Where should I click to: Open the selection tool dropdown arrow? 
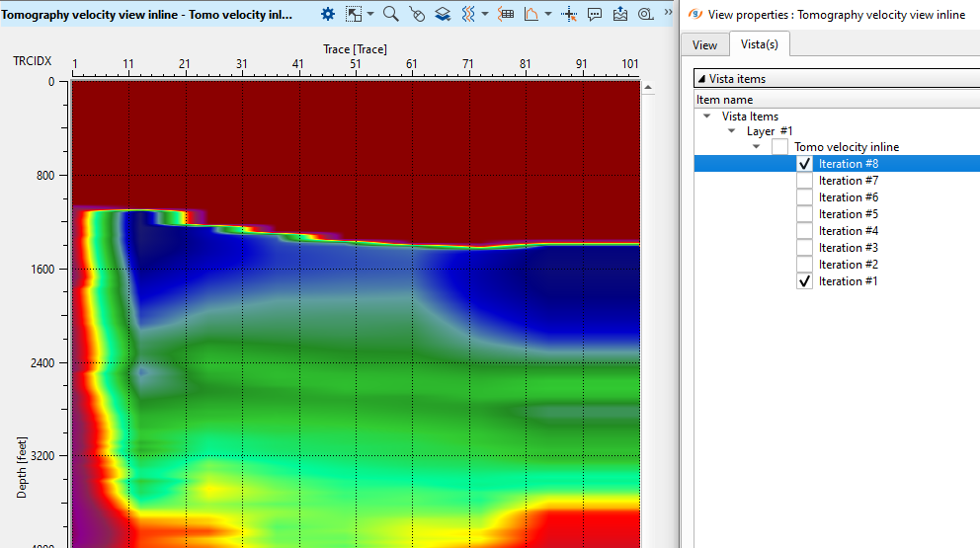coord(370,14)
